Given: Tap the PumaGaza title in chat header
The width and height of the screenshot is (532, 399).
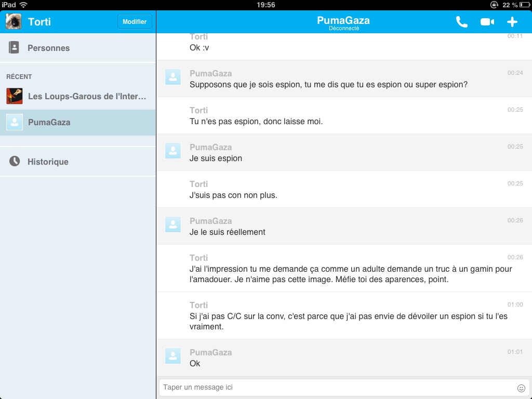Looking at the screenshot, I should [x=343, y=21].
